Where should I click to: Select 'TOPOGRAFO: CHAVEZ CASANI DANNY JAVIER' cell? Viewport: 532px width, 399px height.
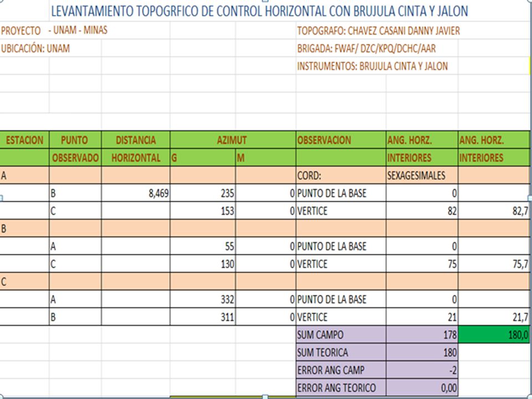(x=378, y=31)
